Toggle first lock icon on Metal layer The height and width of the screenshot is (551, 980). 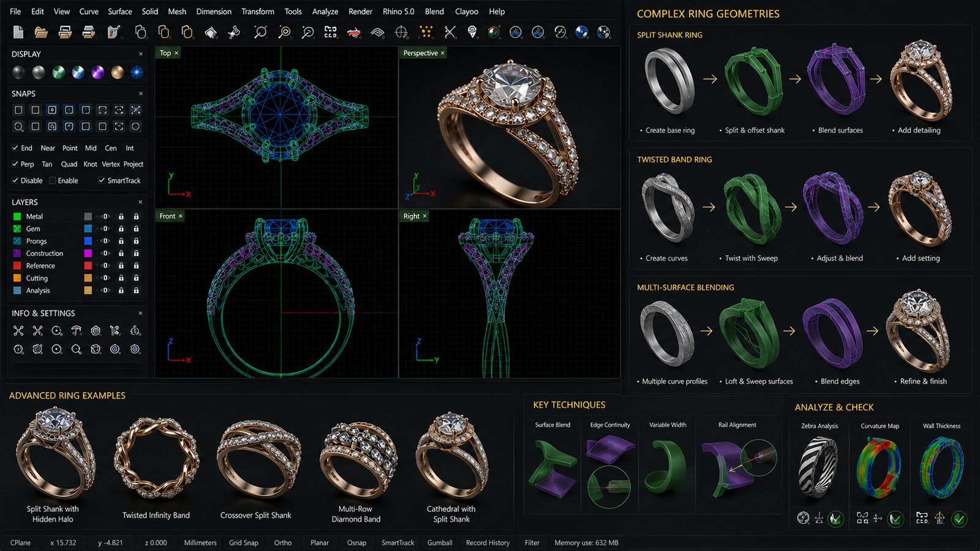click(x=121, y=217)
